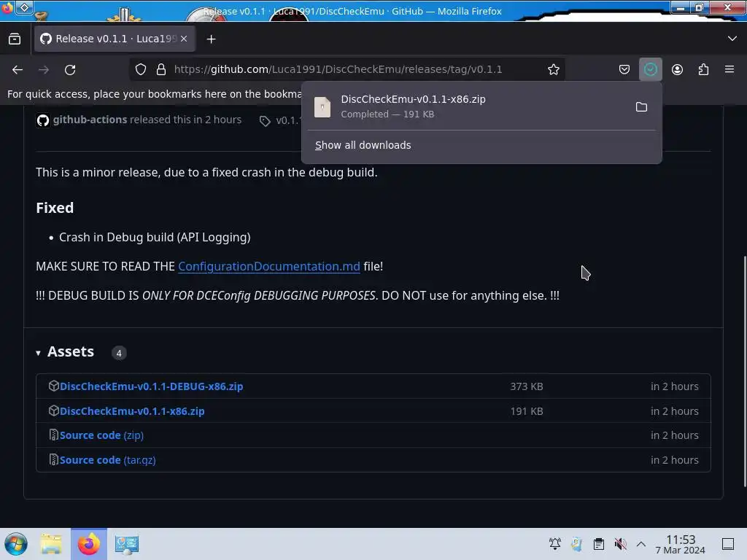
Task: Open the clock showing 11:53
Action: click(680, 544)
